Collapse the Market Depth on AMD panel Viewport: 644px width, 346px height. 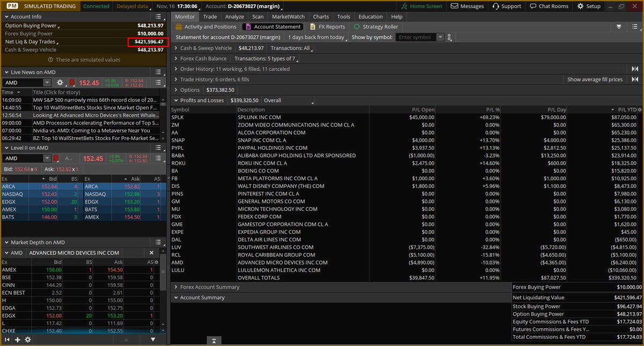pyautogui.click(x=6, y=242)
